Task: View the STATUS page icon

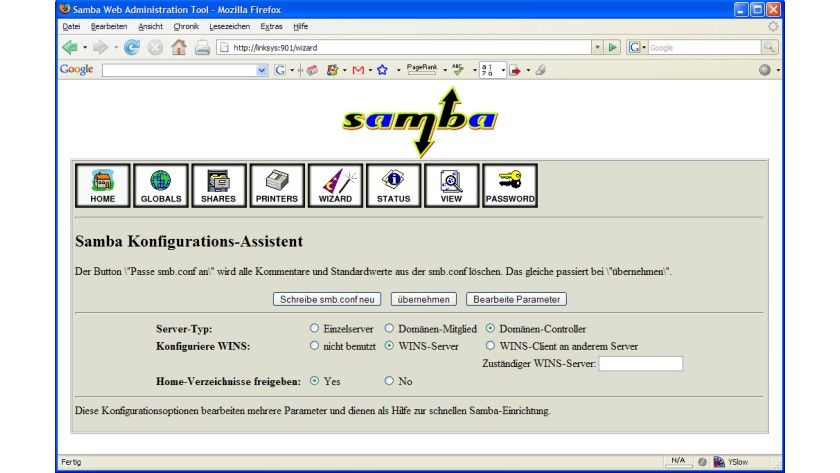Action: click(x=393, y=185)
